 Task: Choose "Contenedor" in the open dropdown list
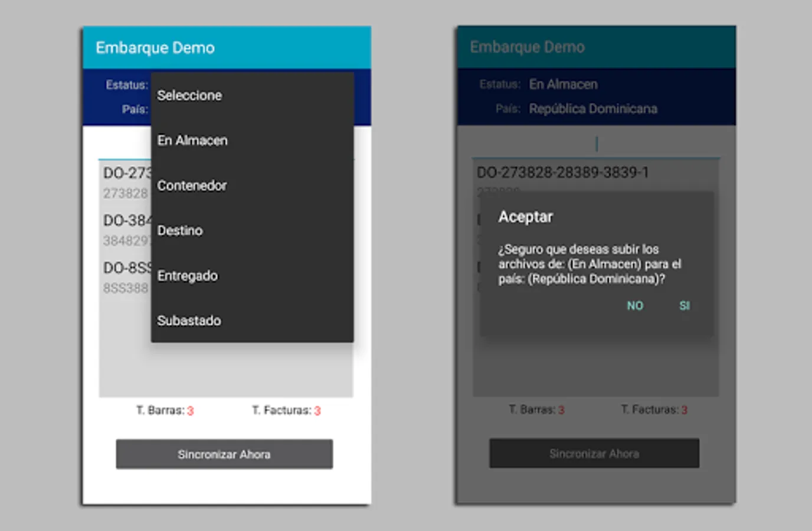pyautogui.click(x=192, y=185)
